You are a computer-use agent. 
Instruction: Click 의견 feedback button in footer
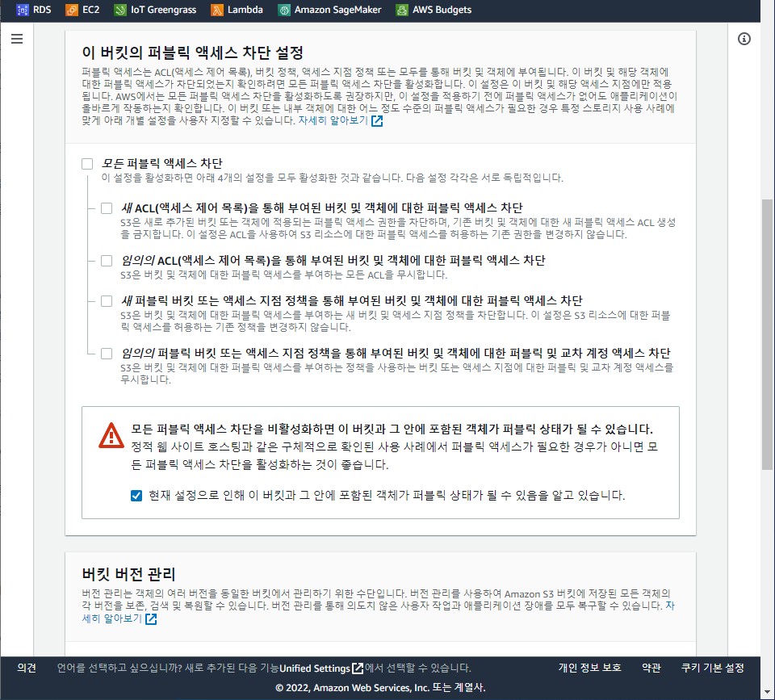click(27, 668)
